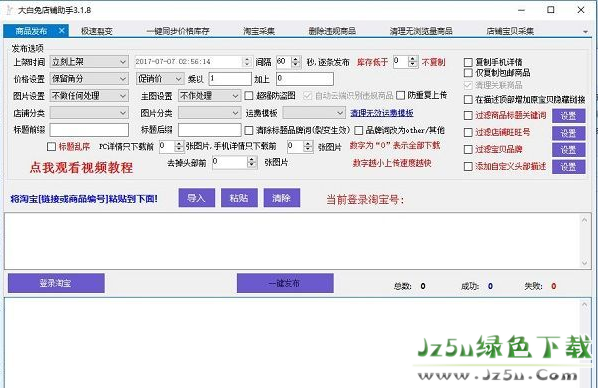Click 设置 button for 过滤商品标题关键词
This screenshot has width=598, height=388.
pyautogui.click(x=568, y=116)
